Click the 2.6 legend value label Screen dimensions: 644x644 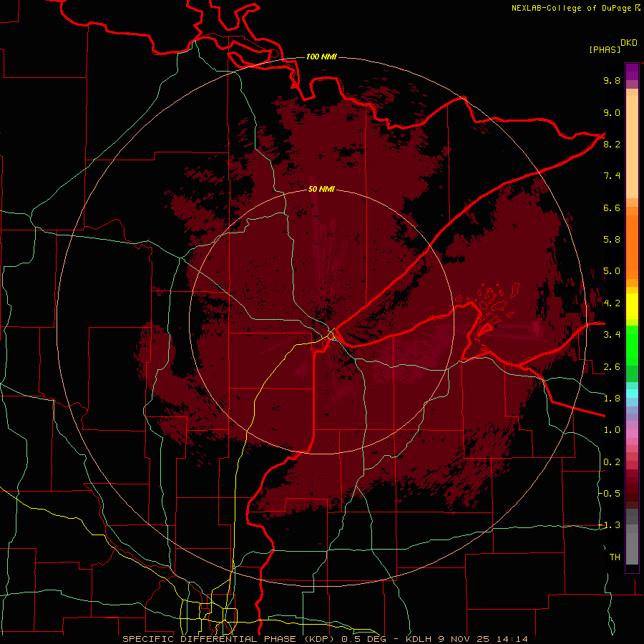[612, 366]
